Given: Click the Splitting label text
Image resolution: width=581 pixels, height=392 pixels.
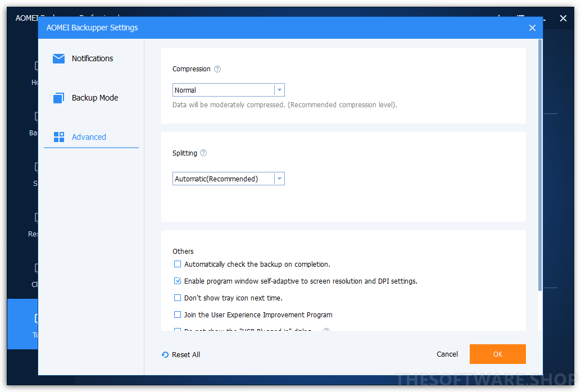Looking at the screenshot, I should pos(184,153).
